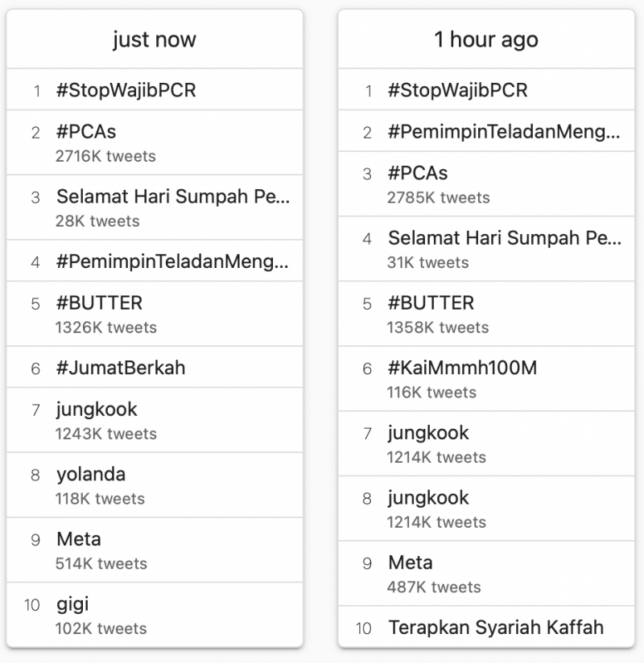
Task: Click the #JumatBerkah trend
Action: pyautogui.click(x=155, y=368)
